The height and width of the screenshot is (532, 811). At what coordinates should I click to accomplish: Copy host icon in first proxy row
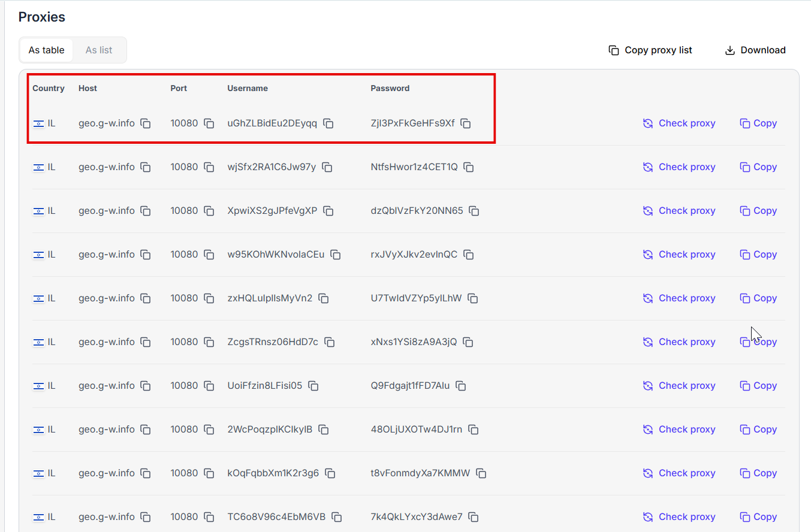(146, 123)
